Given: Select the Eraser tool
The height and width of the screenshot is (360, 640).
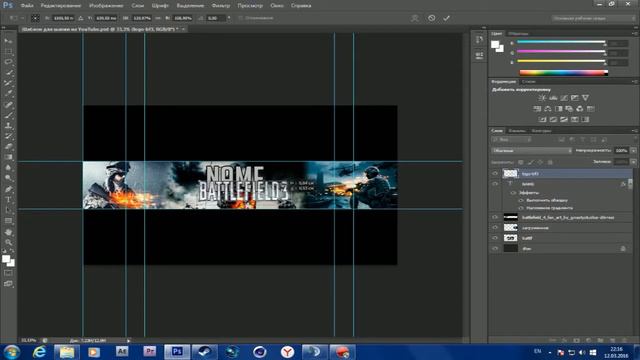Looking at the screenshot, I should coord(8,147).
